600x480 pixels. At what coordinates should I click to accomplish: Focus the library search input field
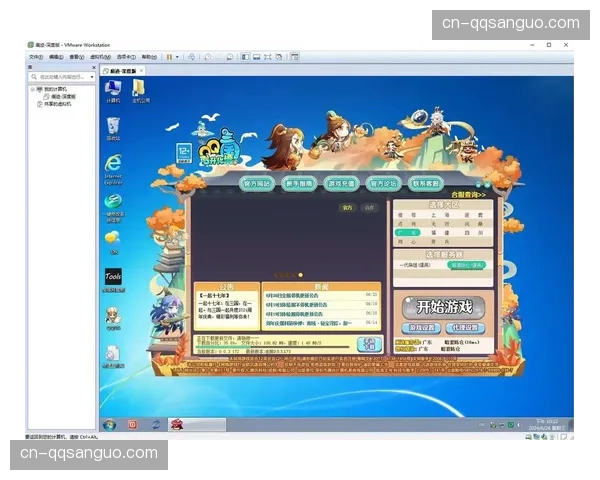[59, 77]
